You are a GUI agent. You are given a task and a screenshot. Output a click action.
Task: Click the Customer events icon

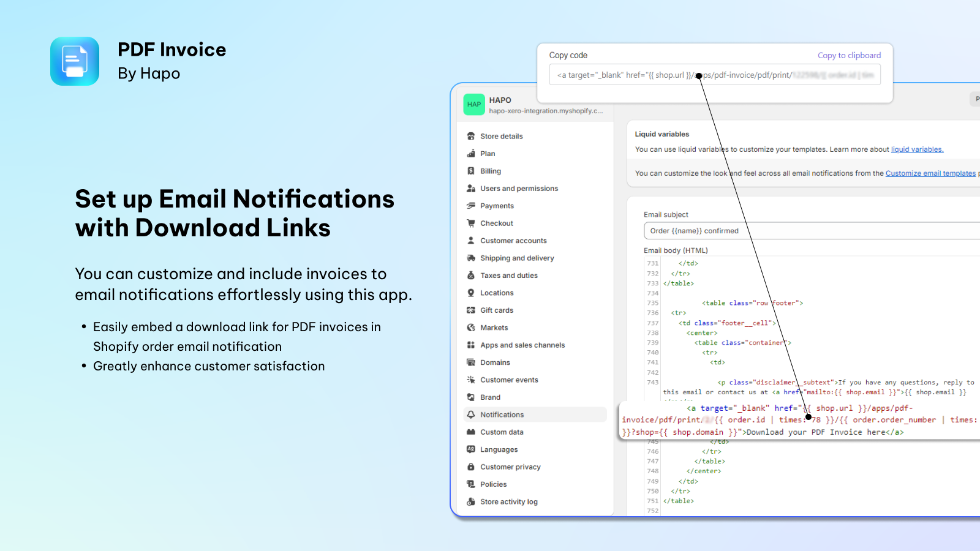click(471, 380)
